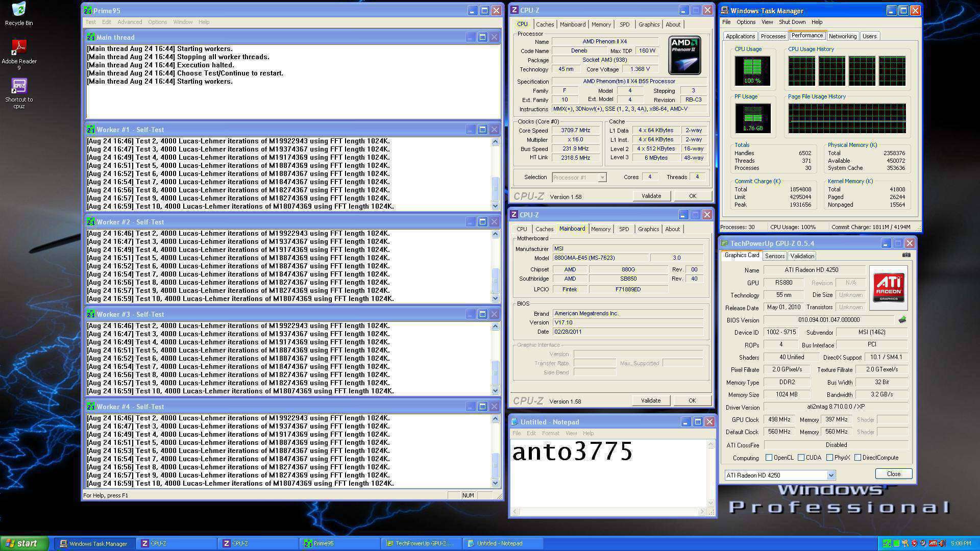Toggle the CUDA checkbox in GPU-Z
Viewport: 980px width, 551px height.
801,458
